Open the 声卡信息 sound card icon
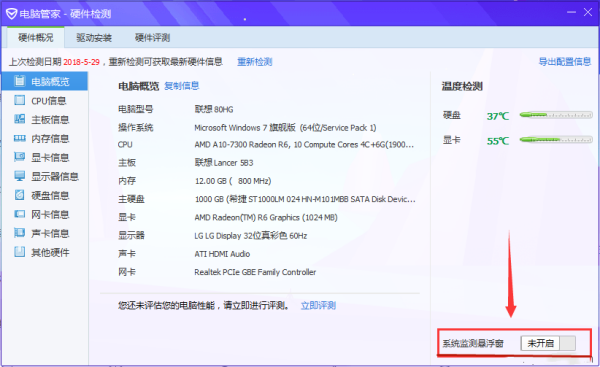 click(20, 233)
